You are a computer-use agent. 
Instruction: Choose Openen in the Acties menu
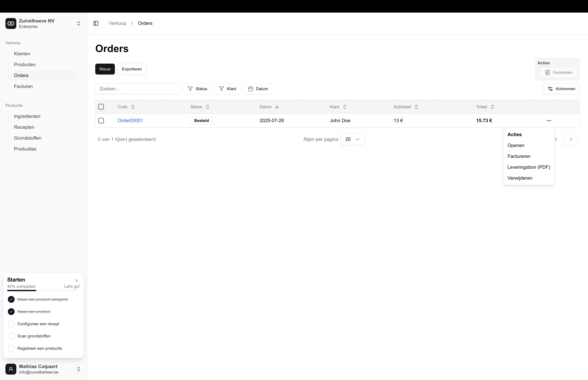click(x=529, y=145)
